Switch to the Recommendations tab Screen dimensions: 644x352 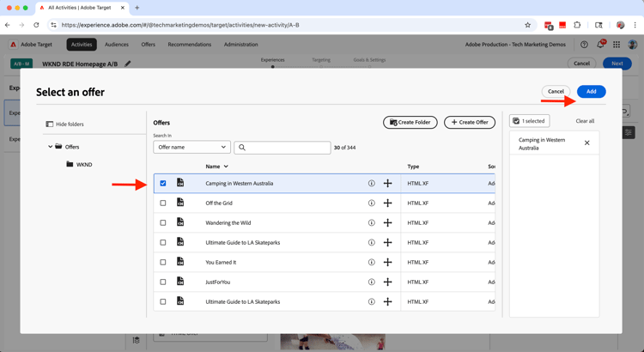(x=190, y=45)
